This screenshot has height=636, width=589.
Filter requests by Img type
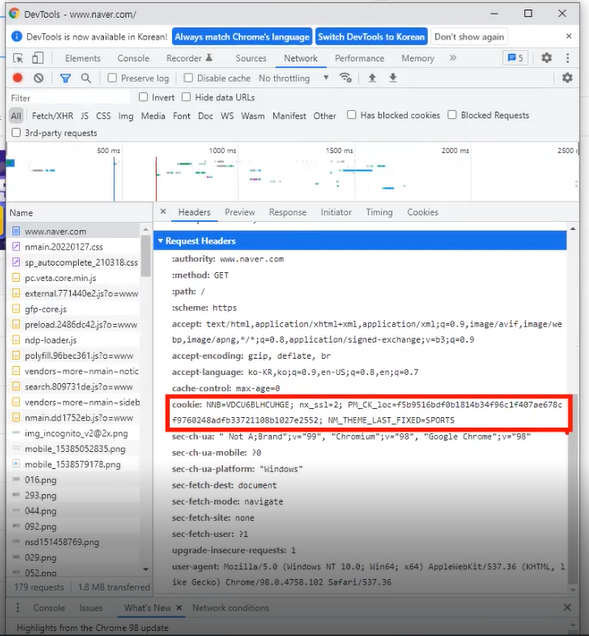click(x=126, y=116)
